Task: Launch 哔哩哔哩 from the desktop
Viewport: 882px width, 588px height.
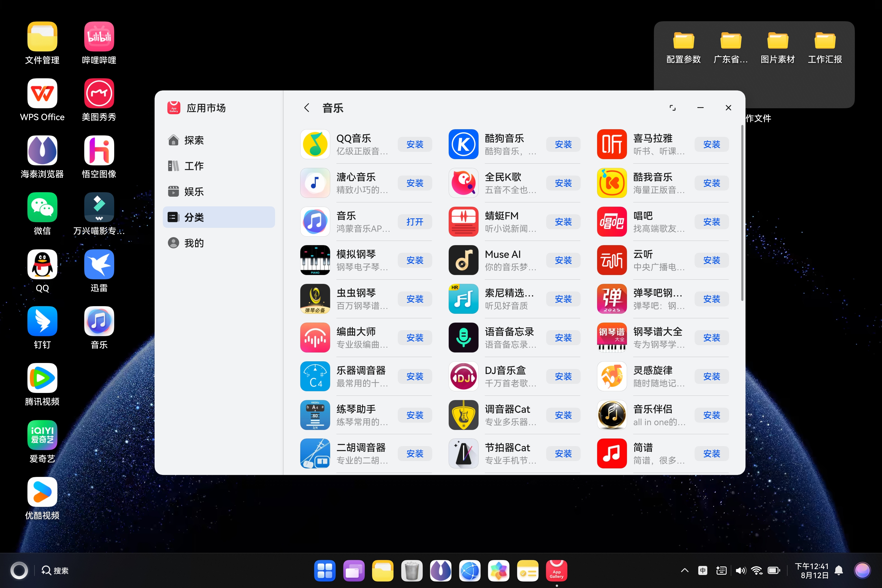Action: click(x=99, y=36)
